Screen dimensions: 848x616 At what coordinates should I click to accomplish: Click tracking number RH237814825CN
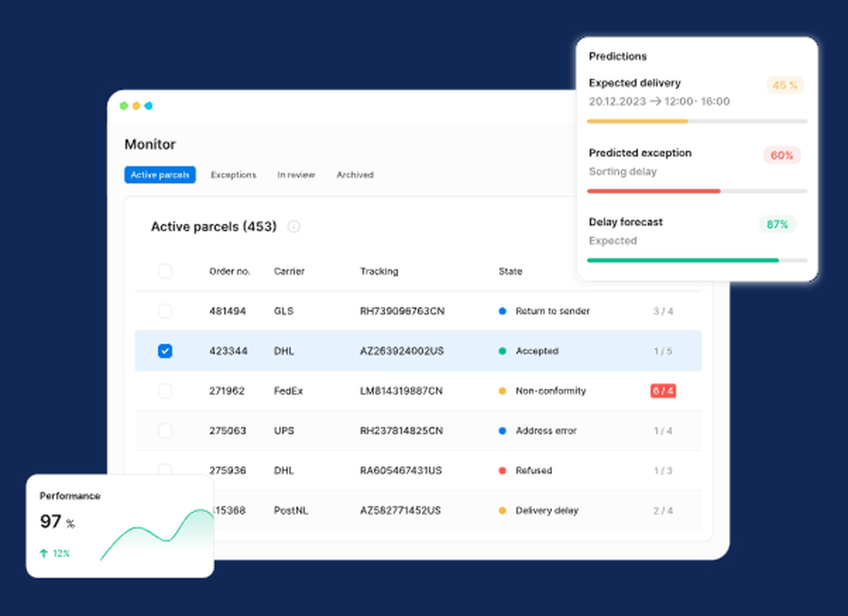pyautogui.click(x=401, y=430)
